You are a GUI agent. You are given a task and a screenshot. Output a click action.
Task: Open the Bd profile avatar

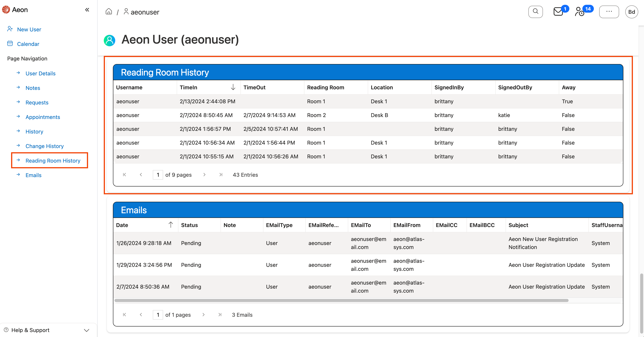[x=632, y=11]
